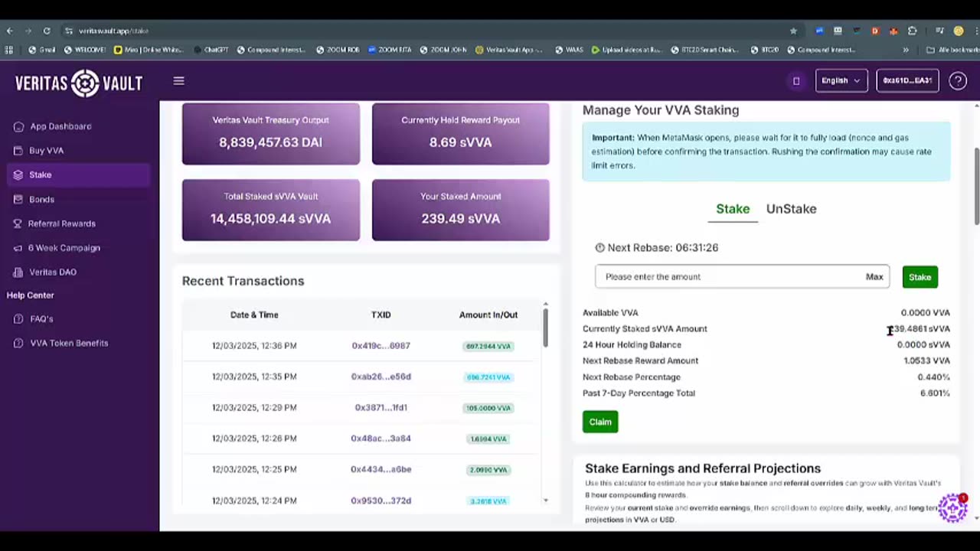Click the 6 Week Campaign megaphone icon
This screenshot has height=551, width=980.
(18, 248)
